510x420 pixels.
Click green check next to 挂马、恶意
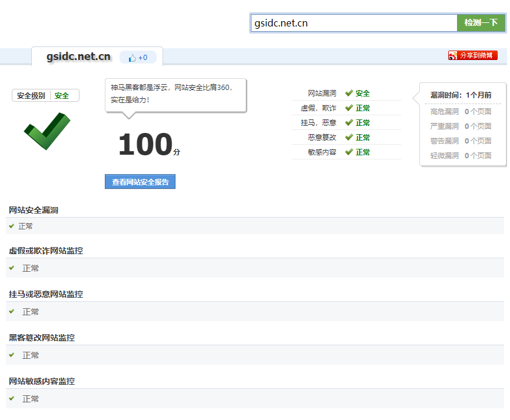tap(349, 122)
